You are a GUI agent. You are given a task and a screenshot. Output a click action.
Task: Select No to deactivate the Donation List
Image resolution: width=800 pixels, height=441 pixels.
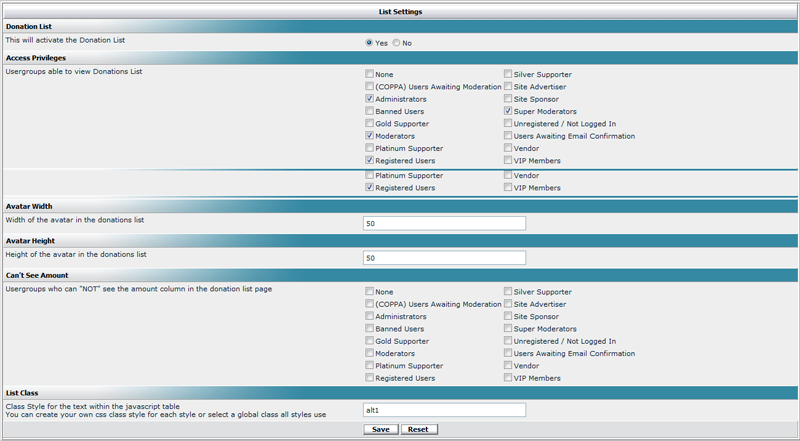click(396, 43)
